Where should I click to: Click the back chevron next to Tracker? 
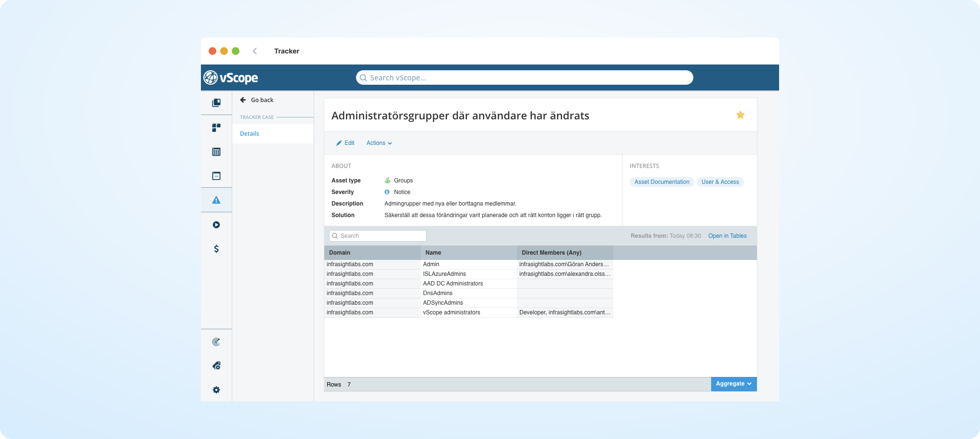click(255, 51)
